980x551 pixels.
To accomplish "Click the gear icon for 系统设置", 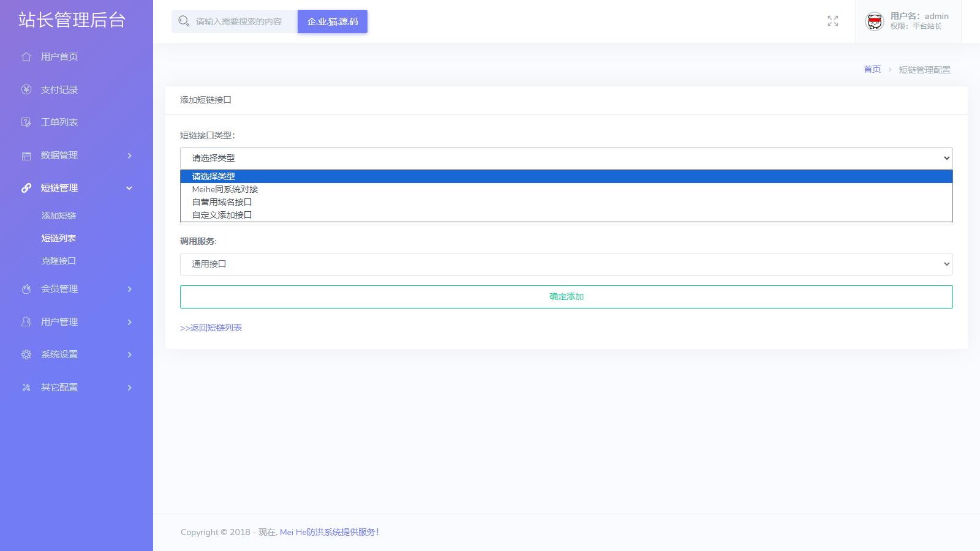I will (x=26, y=354).
